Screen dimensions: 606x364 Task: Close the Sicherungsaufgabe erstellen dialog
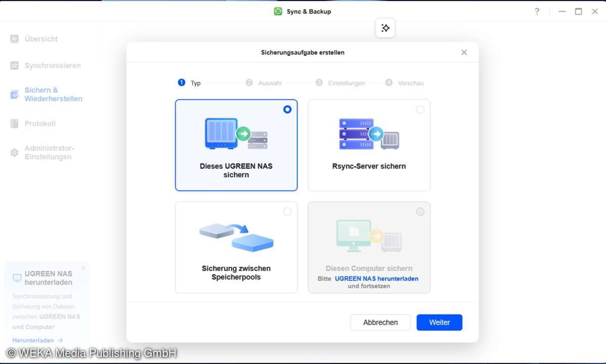point(464,53)
